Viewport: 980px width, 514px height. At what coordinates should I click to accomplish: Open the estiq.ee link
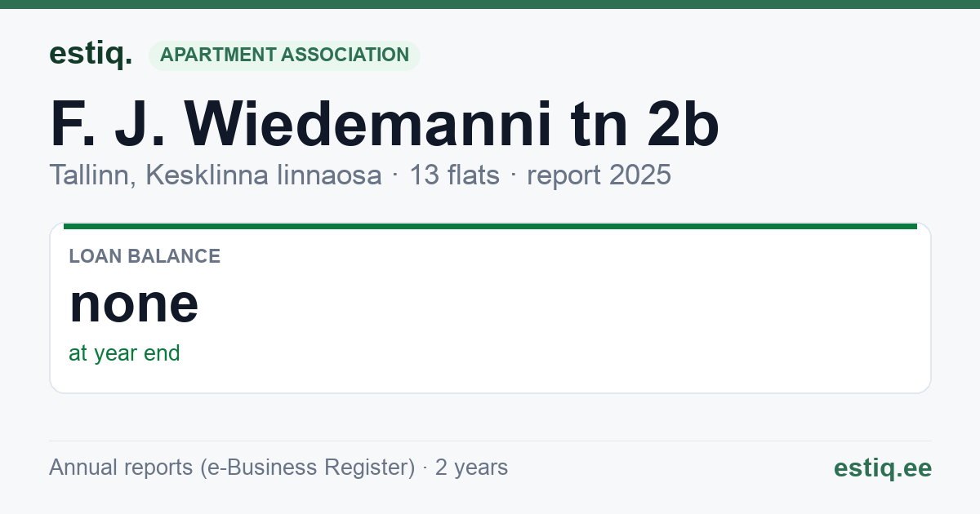click(x=882, y=467)
